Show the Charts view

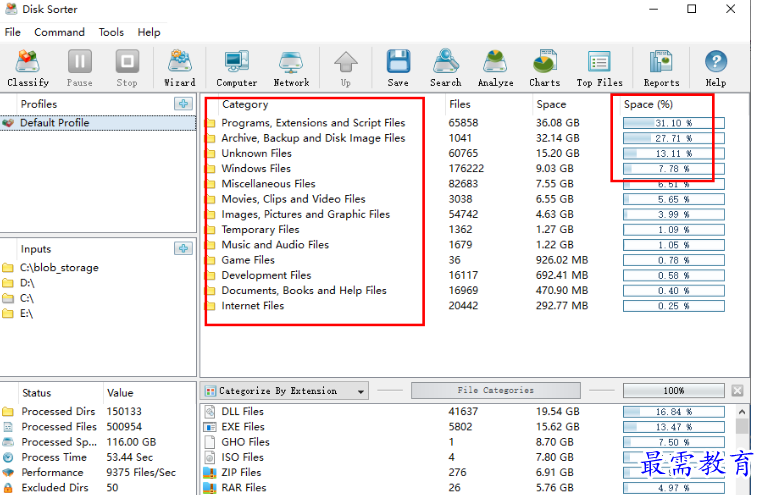[x=545, y=68]
